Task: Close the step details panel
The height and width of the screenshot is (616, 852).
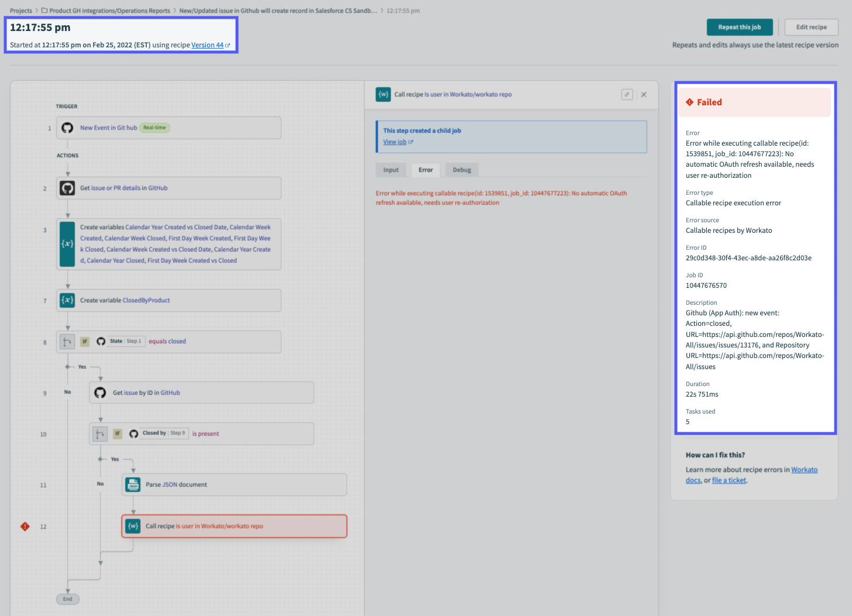Action: tap(644, 94)
